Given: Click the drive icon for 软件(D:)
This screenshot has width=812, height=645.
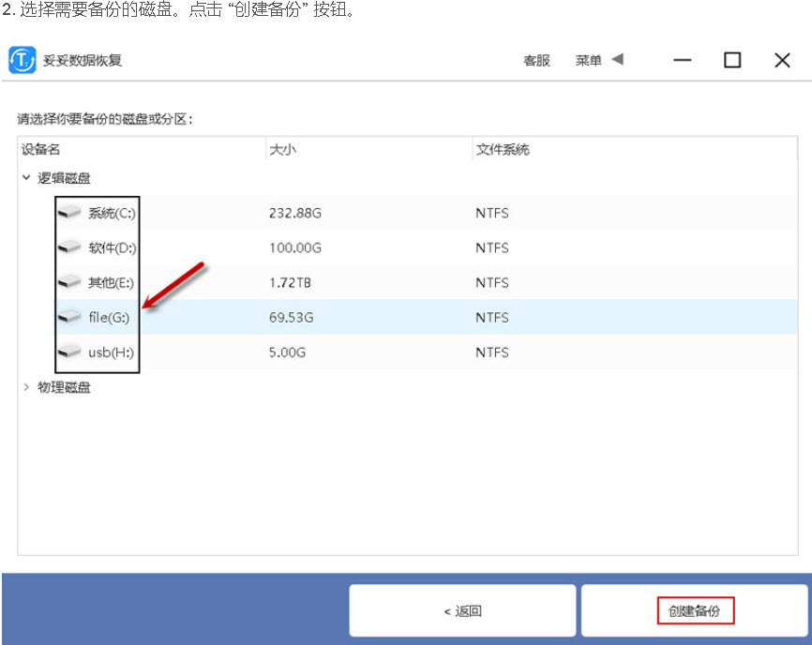Looking at the screenshot, I should coord(69,247).
